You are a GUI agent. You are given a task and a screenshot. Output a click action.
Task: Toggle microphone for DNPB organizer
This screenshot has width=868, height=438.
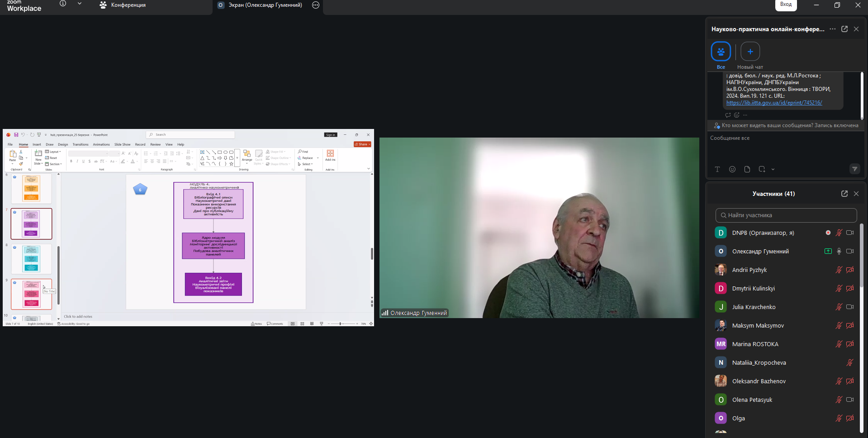839,233
